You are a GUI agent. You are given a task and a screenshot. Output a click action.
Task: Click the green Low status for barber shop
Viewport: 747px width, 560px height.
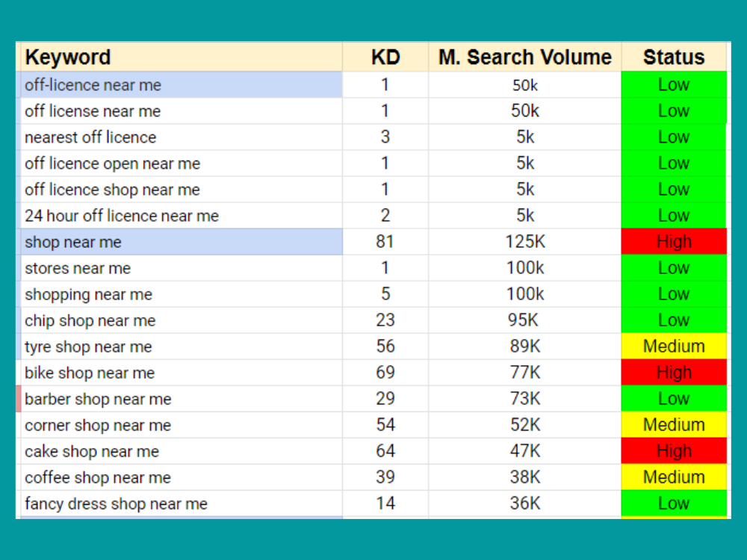[673, 398]
